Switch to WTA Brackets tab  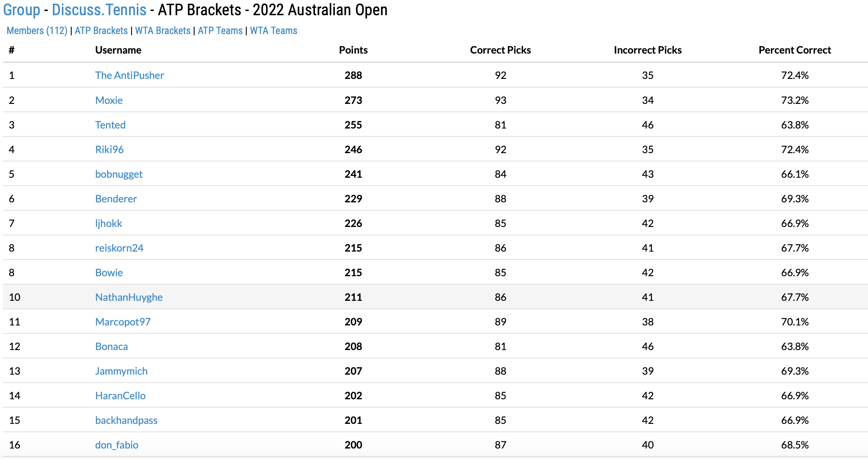[x=163, y=31]
